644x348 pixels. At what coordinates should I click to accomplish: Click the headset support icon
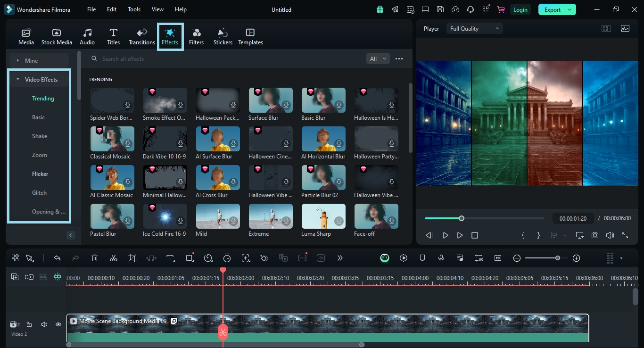coord(471,9)
